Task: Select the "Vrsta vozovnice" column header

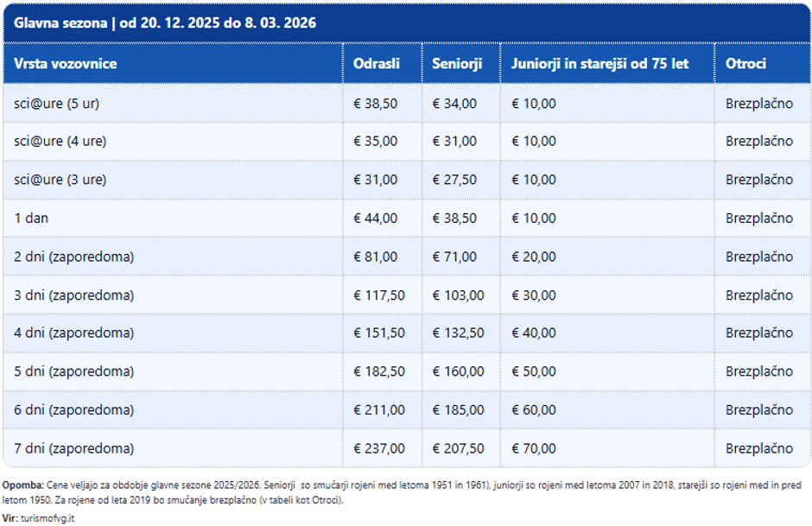Action: click(x=66, y=64)
